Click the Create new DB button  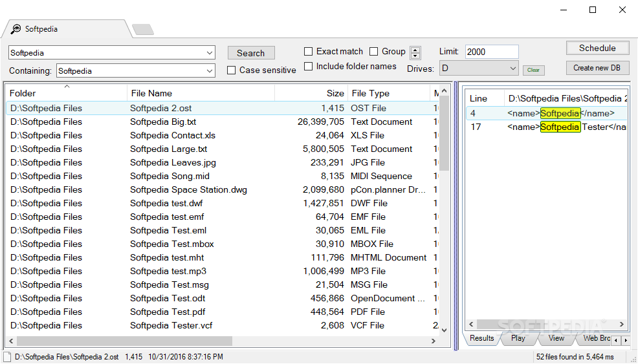tap(597, 68)
